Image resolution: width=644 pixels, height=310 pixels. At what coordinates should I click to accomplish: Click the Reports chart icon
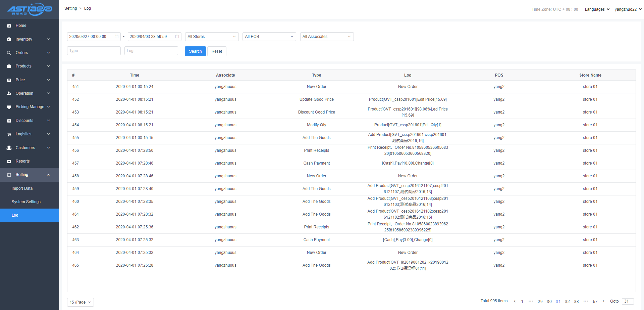9,162
